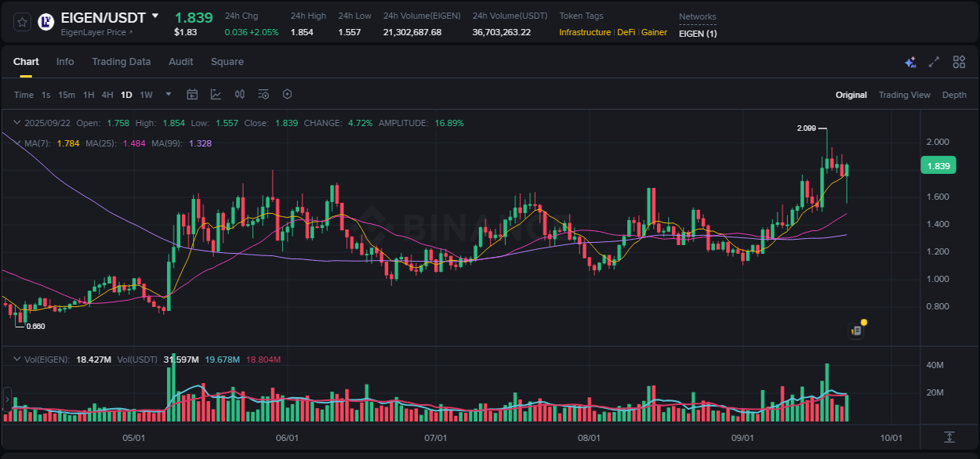Click the hexagon chart settings icon
This screenshot has width=980, height=459.
click(287, 94)
